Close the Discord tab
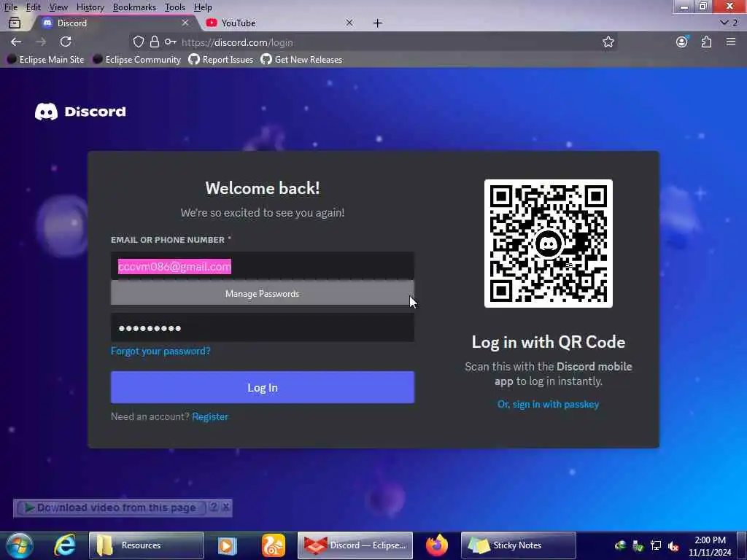Image resolution: width=747 pixels, height=560 pixels. click(x=185, y=23)
